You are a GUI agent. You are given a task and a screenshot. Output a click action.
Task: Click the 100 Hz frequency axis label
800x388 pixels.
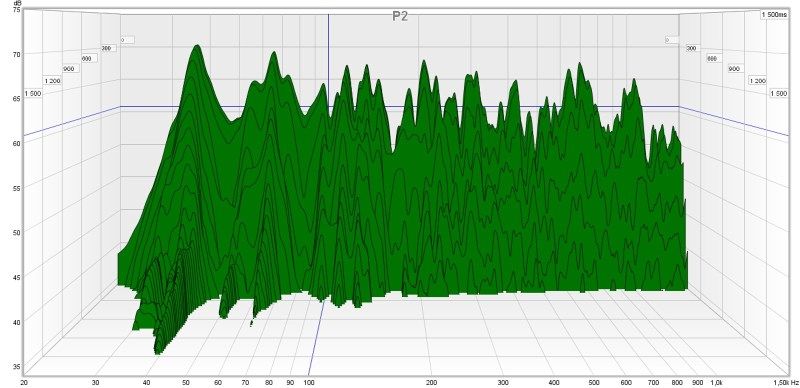coord(308,382)
